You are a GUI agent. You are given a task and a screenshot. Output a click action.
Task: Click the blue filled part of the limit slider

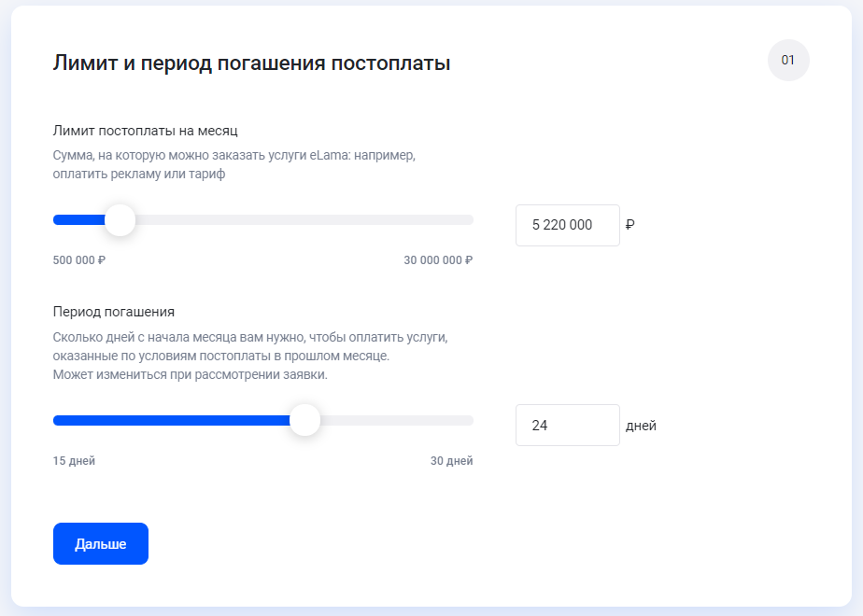[x=78, y=220]
